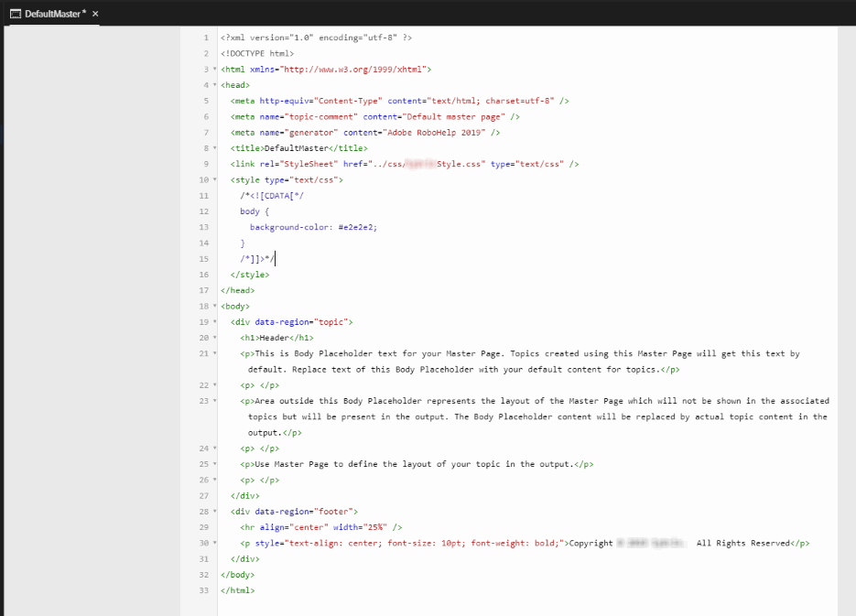Collapse the copyright paragraph fold arrow on line 30

[214, 543]
